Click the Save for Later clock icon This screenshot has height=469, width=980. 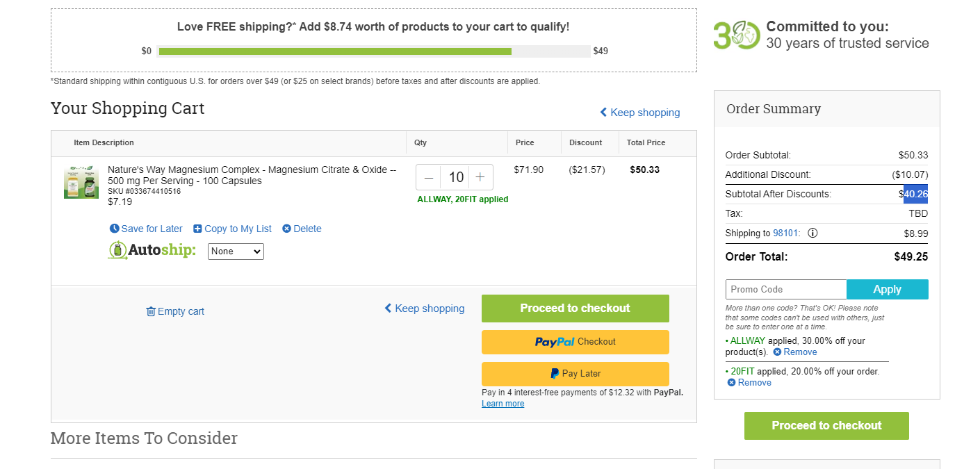114,229
